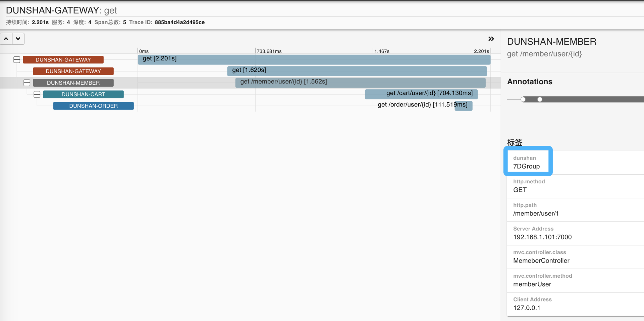Select the DUNSHAN-MEMBER service label
This screenshot has width=644, height=321.
(73, 83)
